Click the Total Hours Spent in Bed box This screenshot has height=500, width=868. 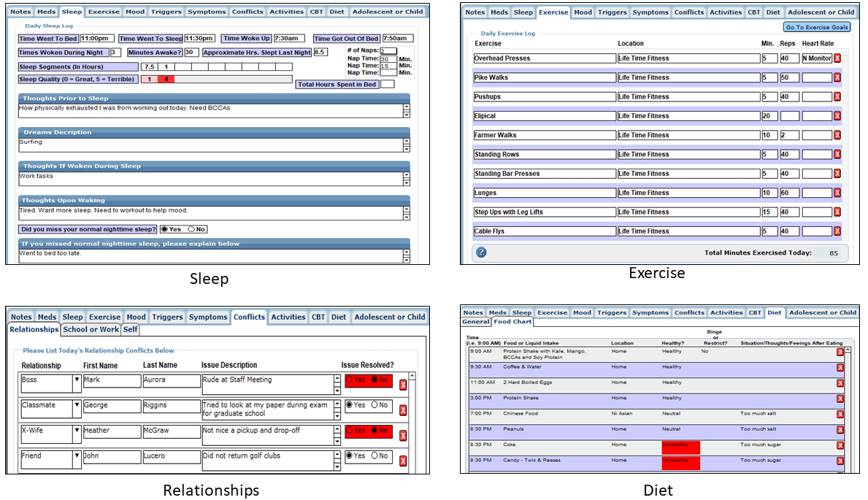[388, 84]
